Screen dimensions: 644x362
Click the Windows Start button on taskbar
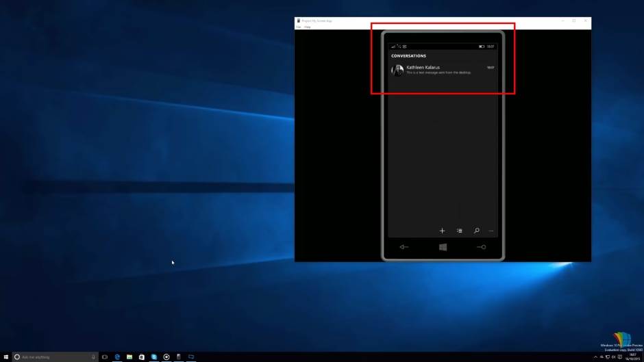[x=5, y=357]
